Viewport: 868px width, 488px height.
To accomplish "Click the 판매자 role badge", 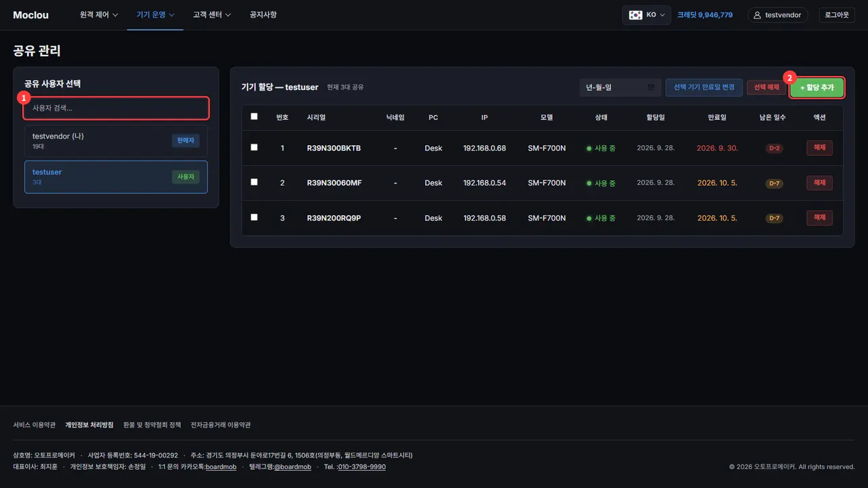I will tap(185, 141).
